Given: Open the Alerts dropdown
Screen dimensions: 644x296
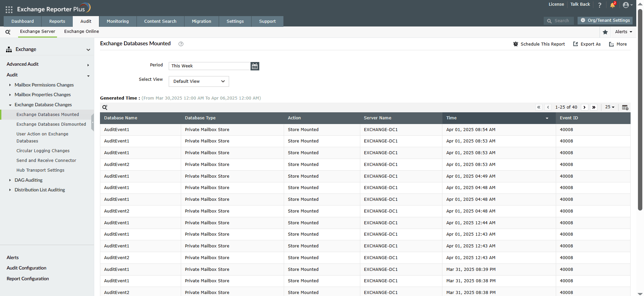Looking at the screenshot, I should pos(624,32).
